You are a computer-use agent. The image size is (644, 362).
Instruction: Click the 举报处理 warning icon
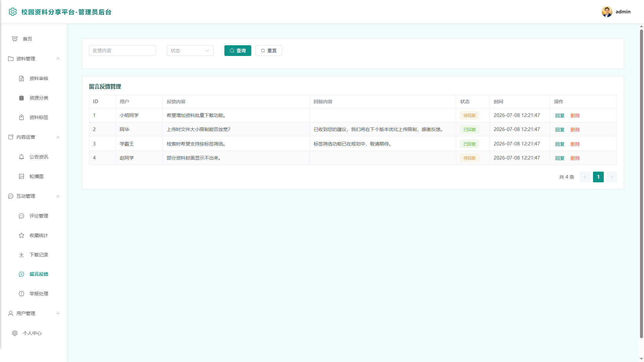click(x=21, y=294)
